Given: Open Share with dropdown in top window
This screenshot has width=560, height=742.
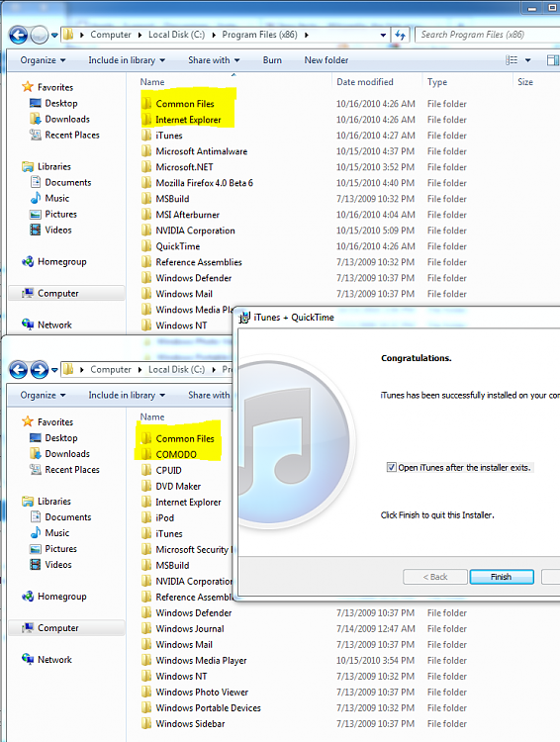Looking at the screenshot, I should point(214,60).
